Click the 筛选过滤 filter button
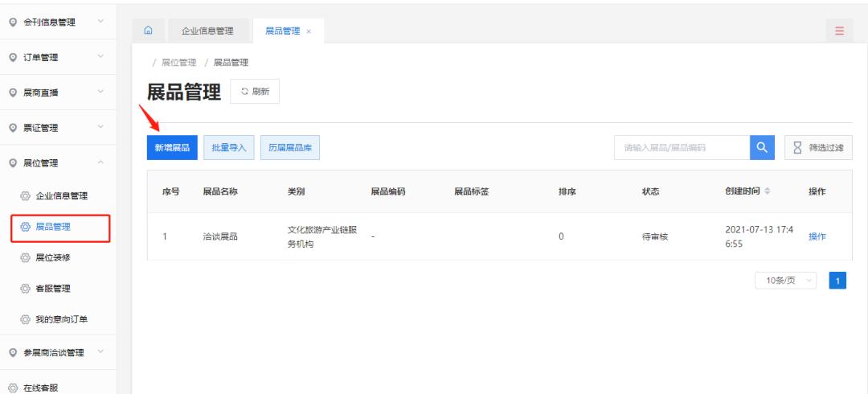The width and height of the screenshot is (868, 394). pyautogui.click(x=818, y=146)
